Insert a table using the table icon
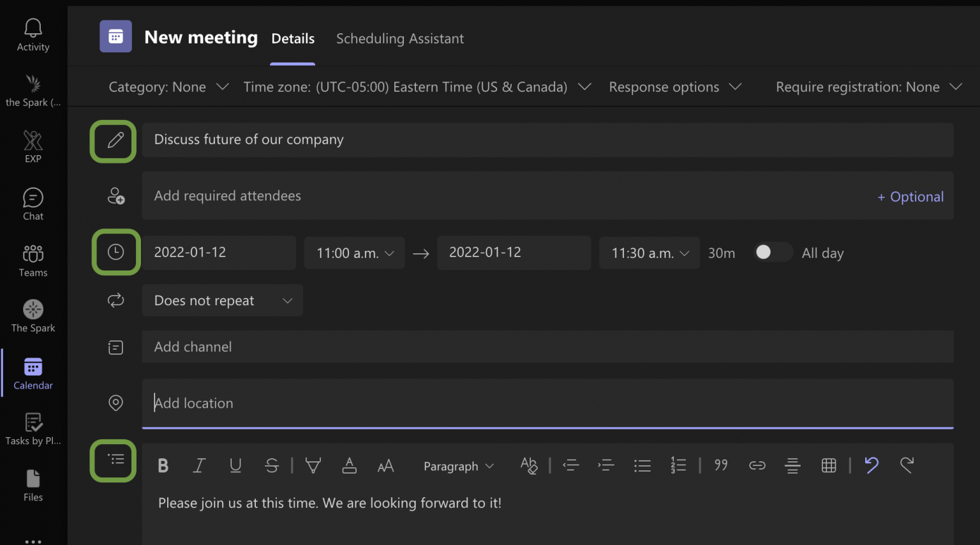Screen dimensions: 980x545 click(829, 465)
